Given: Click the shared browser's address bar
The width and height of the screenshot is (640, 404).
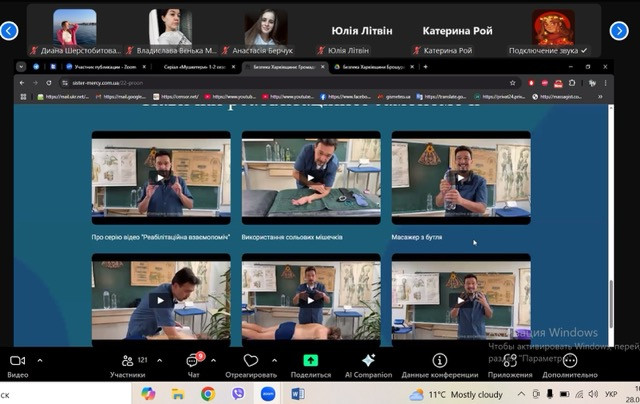Looking at the screenshot, I should [200, 83].
